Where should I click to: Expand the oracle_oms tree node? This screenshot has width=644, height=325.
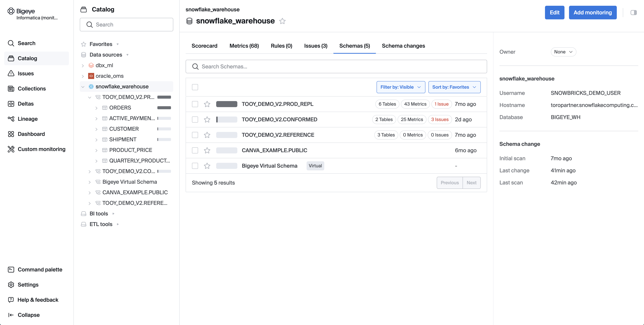pyautogui.click(x=83, y=76)
